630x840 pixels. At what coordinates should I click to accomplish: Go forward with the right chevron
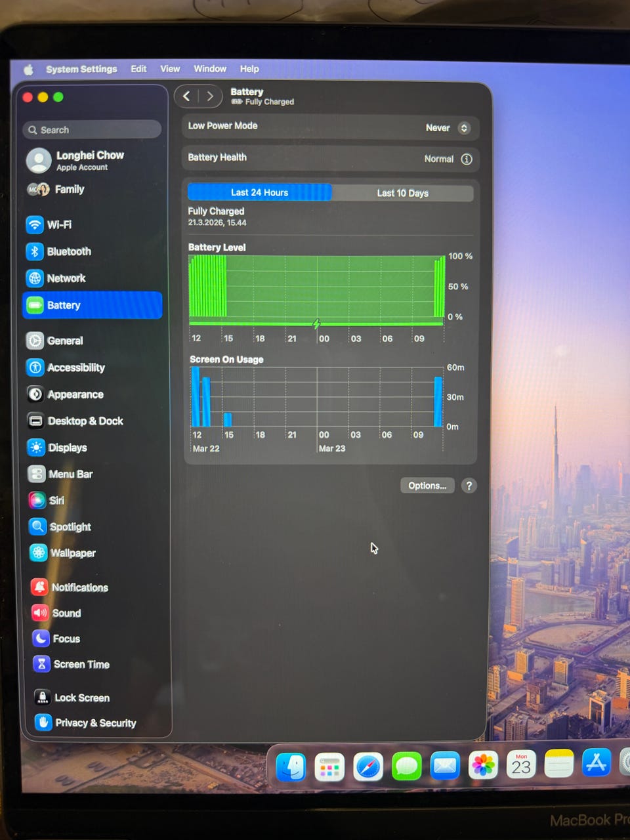point(210,96)
